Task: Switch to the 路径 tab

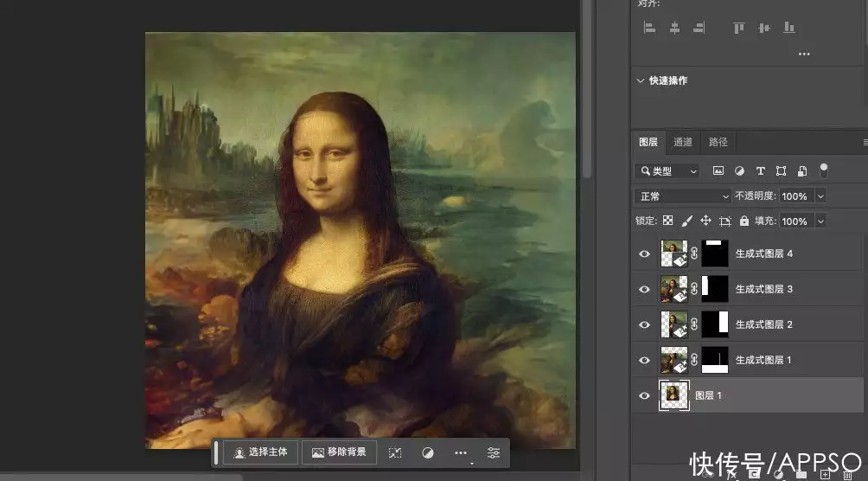Action: coord(718,142)
